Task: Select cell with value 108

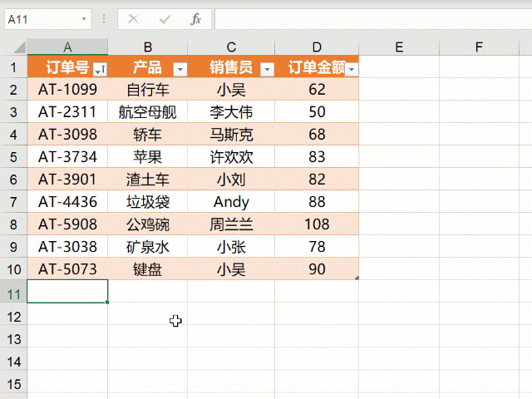Action: click(x=317, y=224)
